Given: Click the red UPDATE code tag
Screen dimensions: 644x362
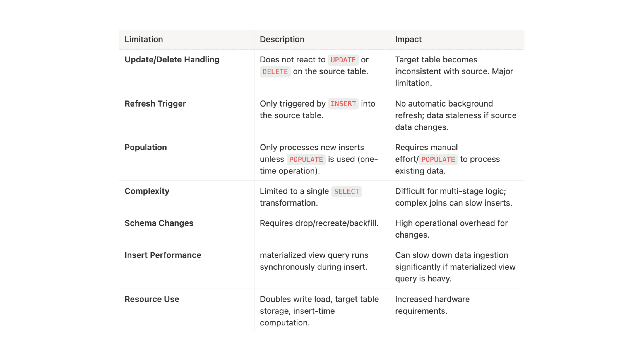Looking at the screenshot, I should pos(343,60).
